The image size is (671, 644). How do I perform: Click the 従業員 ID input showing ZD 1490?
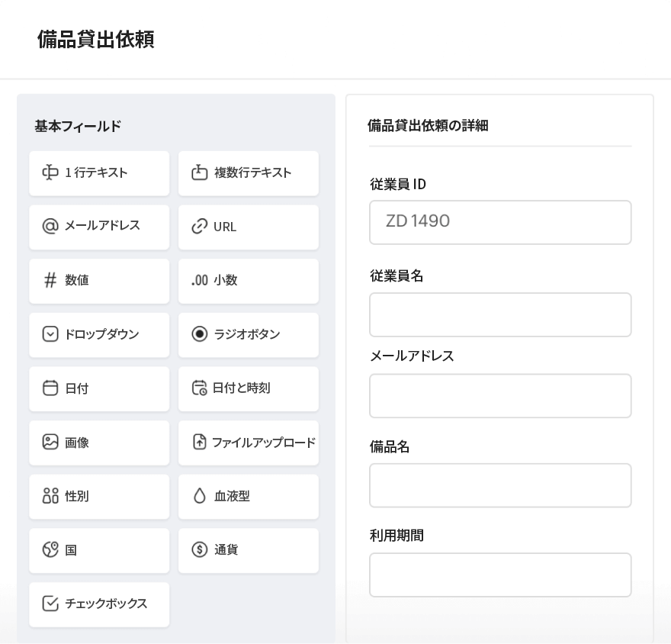[499, 222]
